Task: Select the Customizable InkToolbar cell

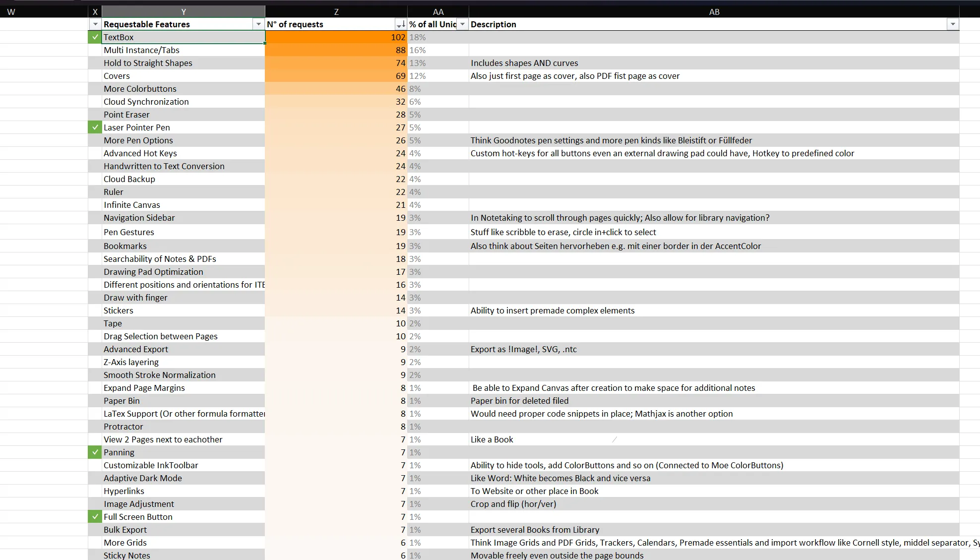Action: (184, 465)
